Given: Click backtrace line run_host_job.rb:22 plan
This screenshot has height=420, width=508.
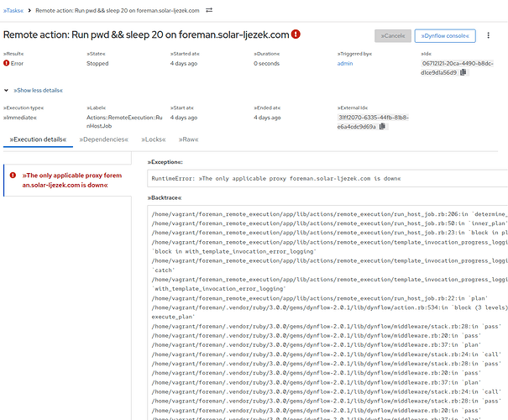Looking at the screenshot, I should pos(319,298).
